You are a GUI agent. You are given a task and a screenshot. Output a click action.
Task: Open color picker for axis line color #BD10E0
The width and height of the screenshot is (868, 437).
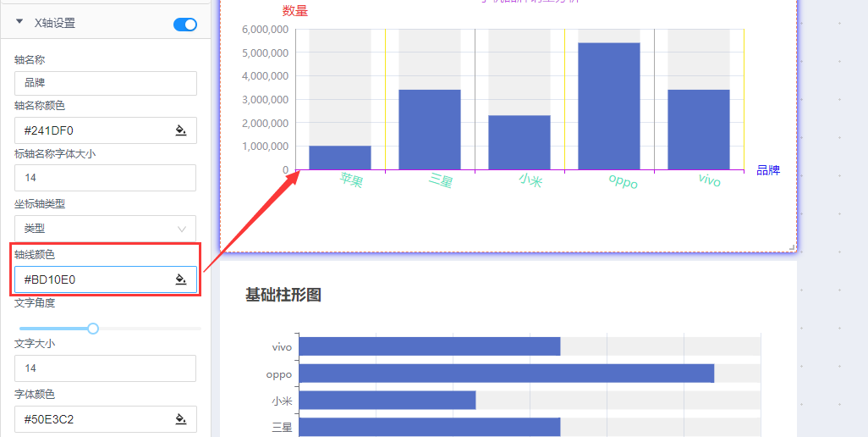tap(181, 279)
